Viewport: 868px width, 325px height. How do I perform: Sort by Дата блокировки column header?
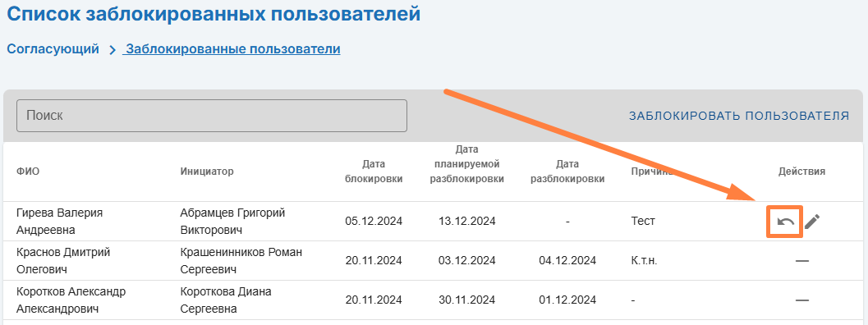(374, 171)
